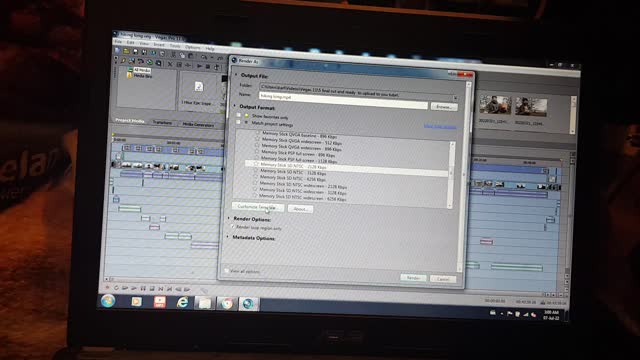Viewport: 640px width, 360px height.
Task: Star the Memory Stick QVGA baseline 896 Kbps template
Action: click(x=258, y=133)
